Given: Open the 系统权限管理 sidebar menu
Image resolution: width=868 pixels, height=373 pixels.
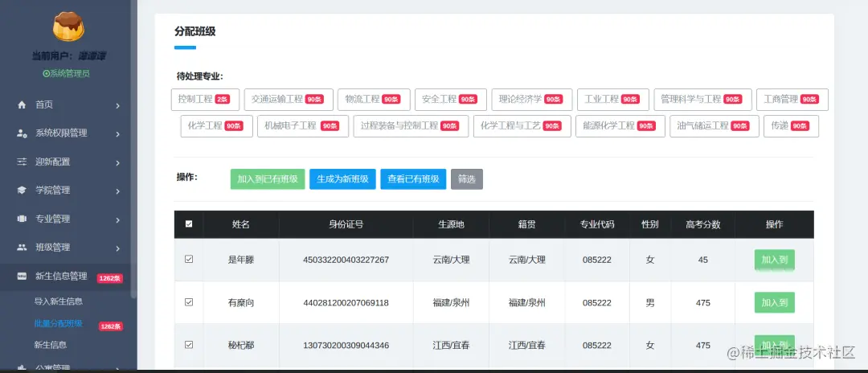Looking at the screenshot, I should (65, 133).
